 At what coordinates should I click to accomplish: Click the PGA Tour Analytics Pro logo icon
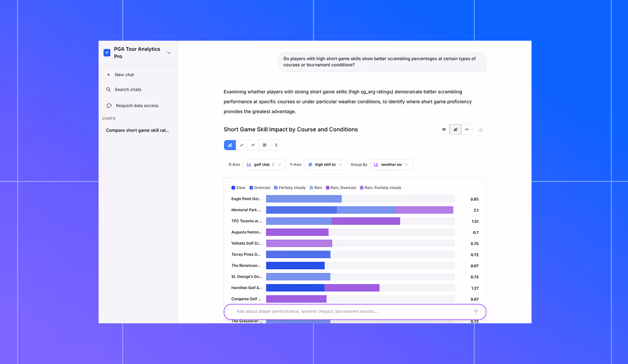point(107,53)
